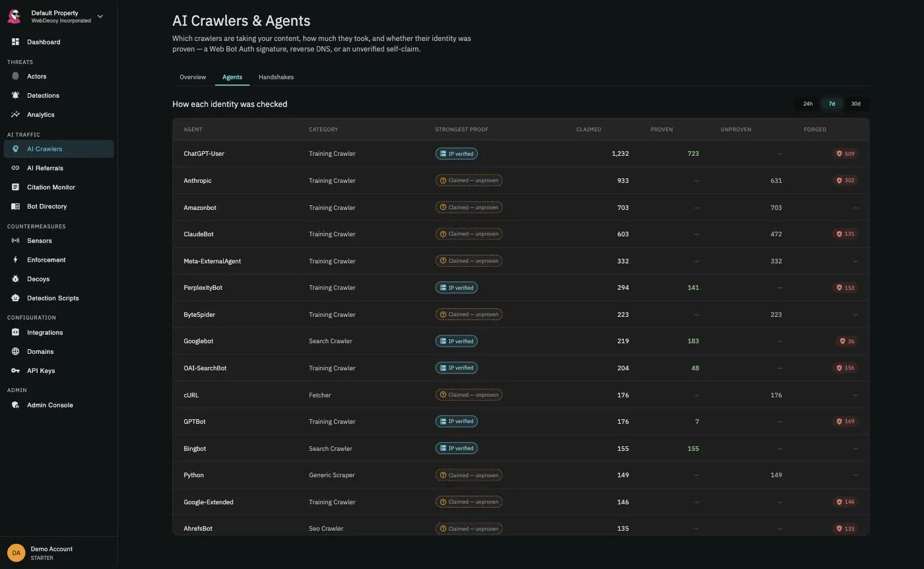The width and height of the screenshot is (924, 569).
Task: Open Bot Directory in the sidebar
Action: pyautogui.click(x=59, y=206)
